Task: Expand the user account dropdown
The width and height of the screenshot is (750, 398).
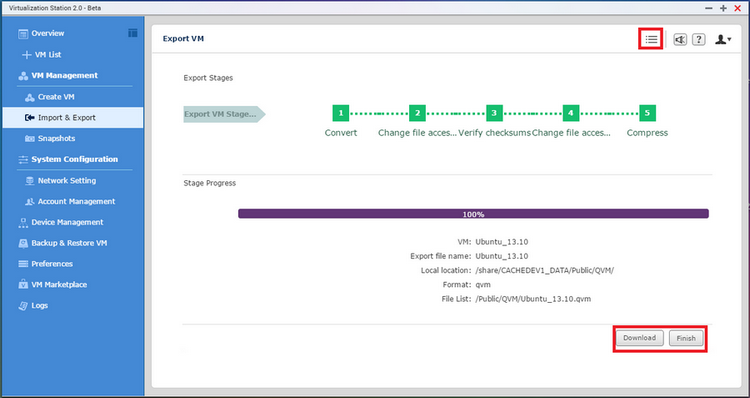Action: pos(723,40)
